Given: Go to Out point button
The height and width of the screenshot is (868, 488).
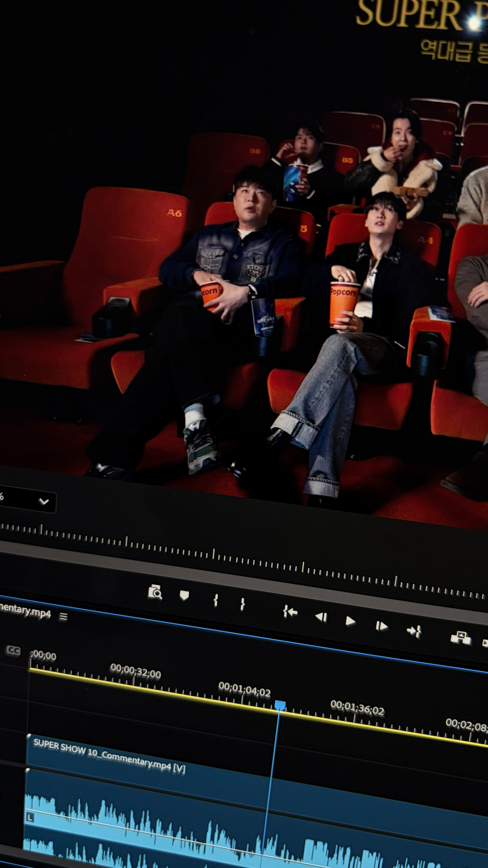Looking at the screenshot, I should point(414,631).
